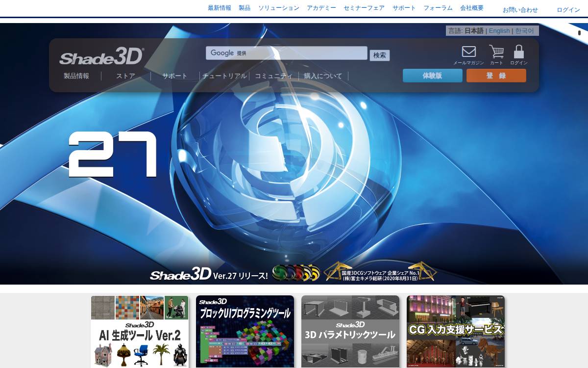Open the AI 生成ツール Ver.2 card
The height and width of the screenshot is (368, 588).
tap(140, 332)
